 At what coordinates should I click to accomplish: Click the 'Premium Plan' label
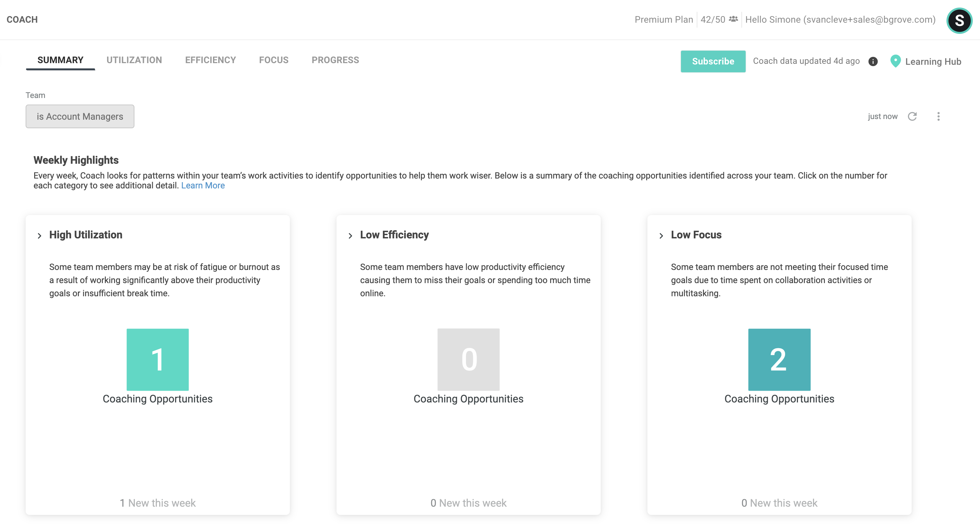coord(664,19)
